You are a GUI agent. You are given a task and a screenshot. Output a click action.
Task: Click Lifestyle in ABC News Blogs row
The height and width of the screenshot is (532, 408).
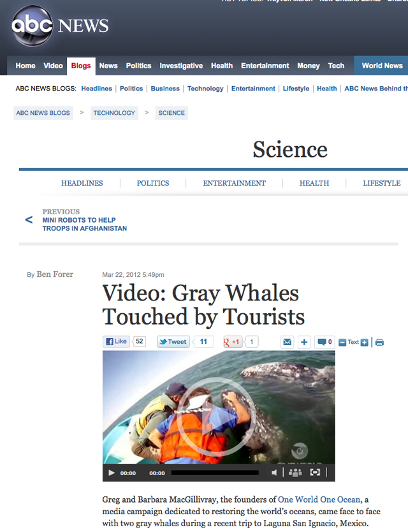point(296,89)
